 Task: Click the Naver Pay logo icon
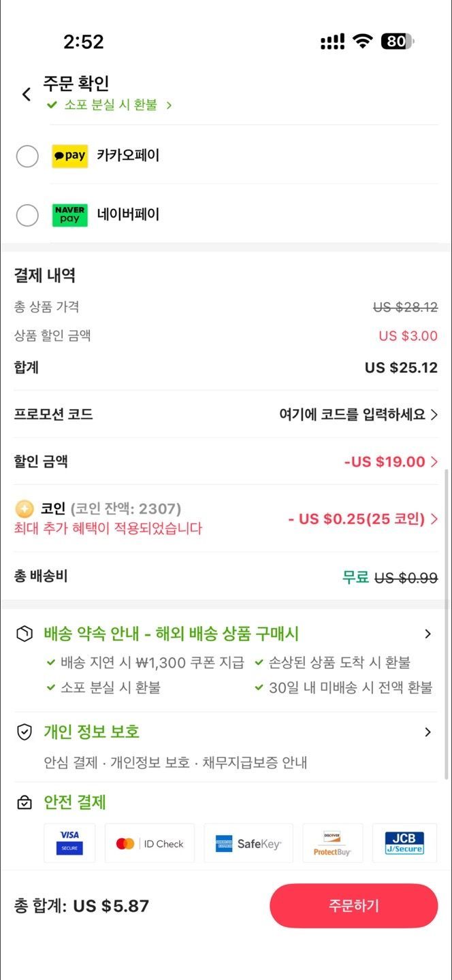(x=69, y=215)
